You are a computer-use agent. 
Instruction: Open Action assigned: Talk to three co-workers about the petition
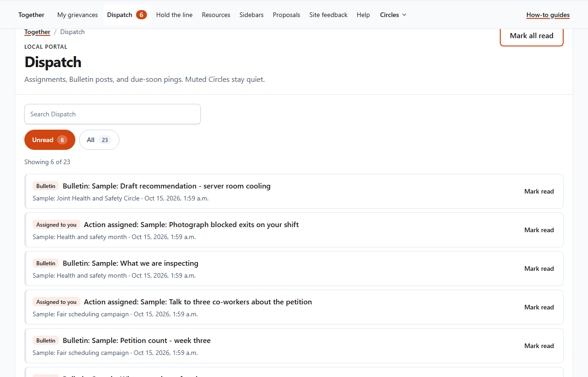[x=198, y=302]
